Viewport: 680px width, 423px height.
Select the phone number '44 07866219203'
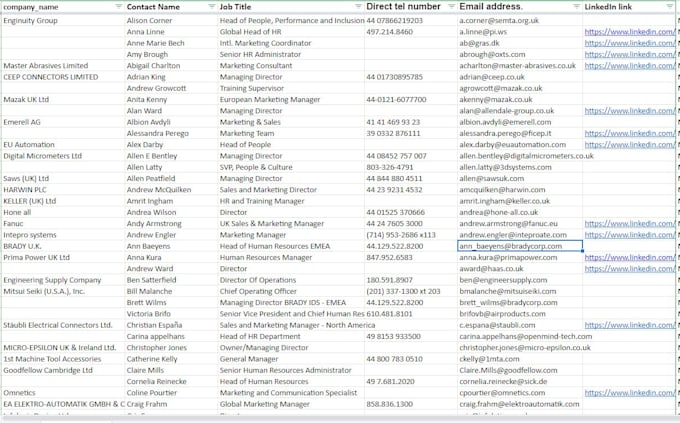(x=411, y=20)
